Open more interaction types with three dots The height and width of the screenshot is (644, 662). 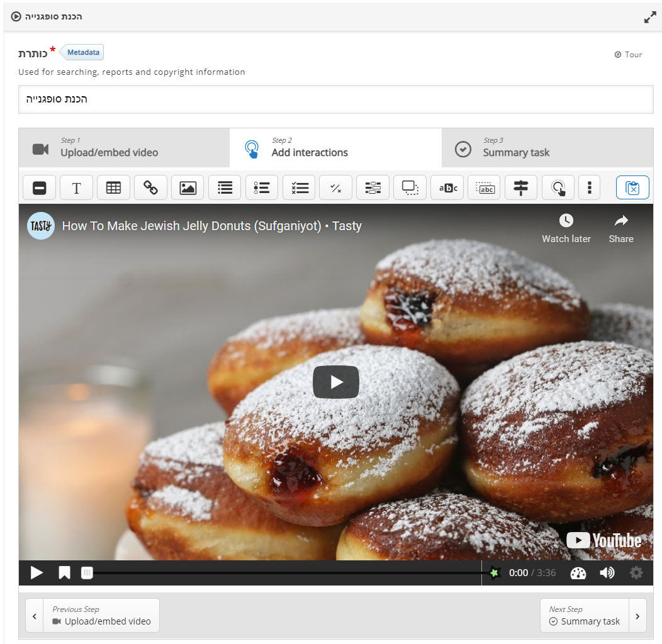pyautogui.click(x=589, y=187)
